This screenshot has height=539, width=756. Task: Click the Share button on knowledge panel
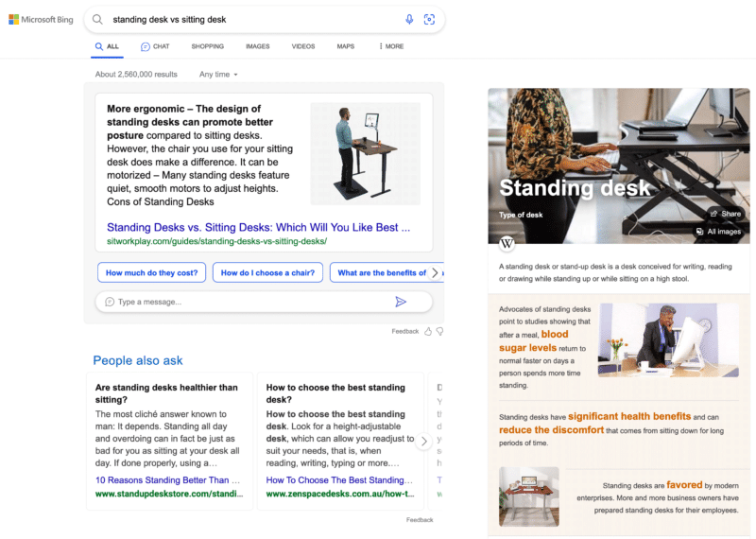click(x=726, y=214)
